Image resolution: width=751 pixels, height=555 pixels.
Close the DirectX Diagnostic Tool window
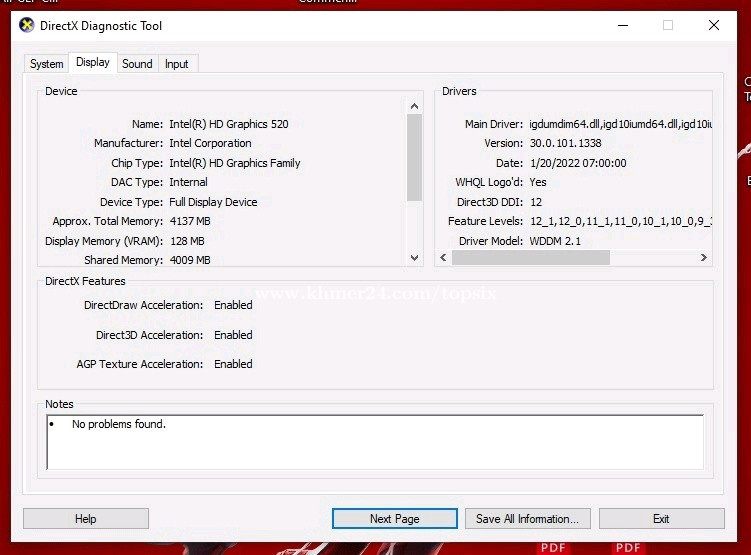click(714, 25)
